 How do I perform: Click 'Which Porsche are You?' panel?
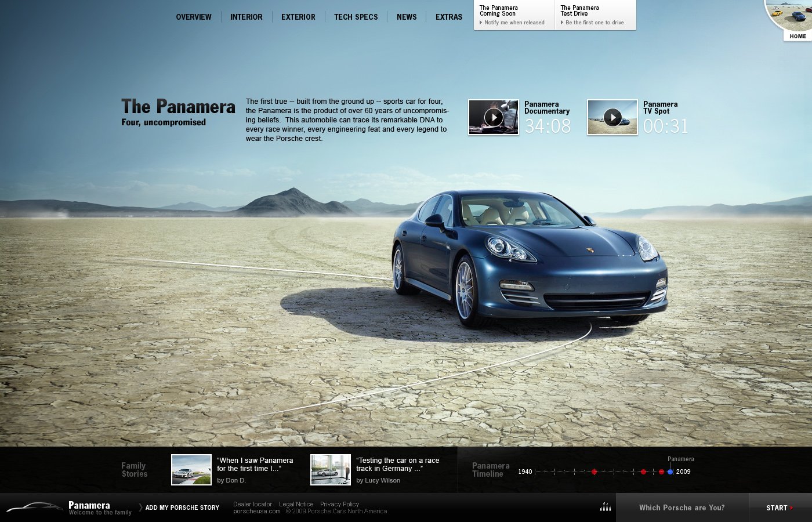[682, 508]
